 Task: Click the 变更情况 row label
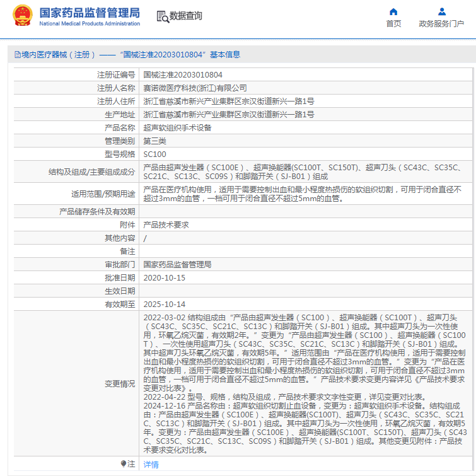pos(120,384)
